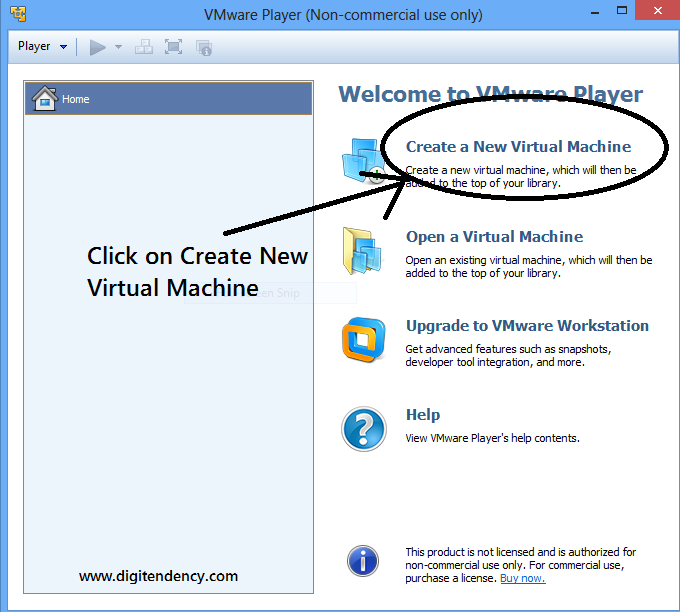Viewport: 680px width, 612px height.
Task: Click the Enter full screen toolbar icon
Action: (x=173, y=47)
